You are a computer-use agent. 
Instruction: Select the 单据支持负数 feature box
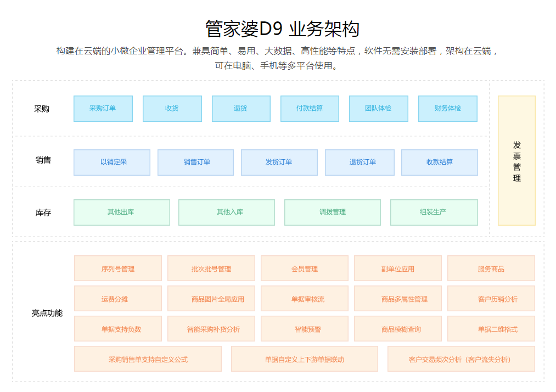coord(118,328)
